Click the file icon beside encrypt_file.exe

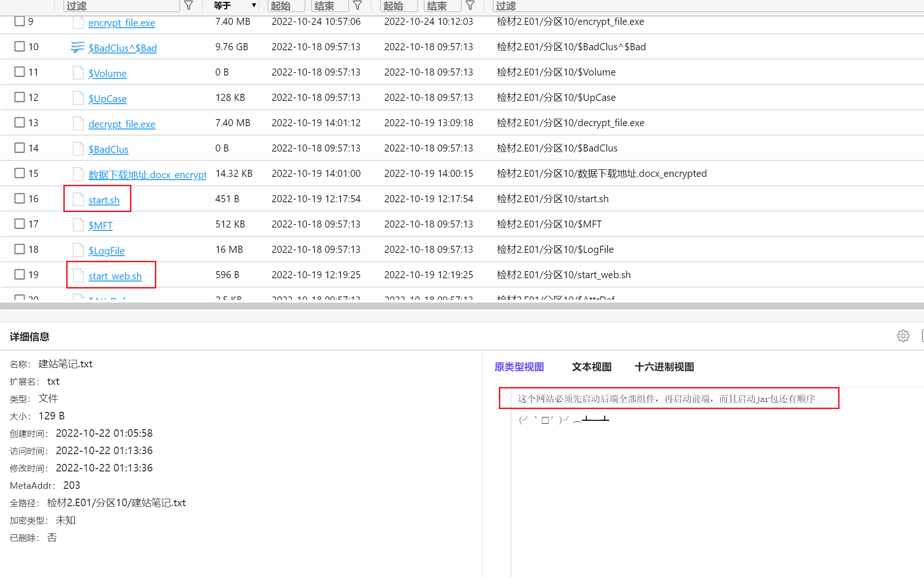click(78, 22)
